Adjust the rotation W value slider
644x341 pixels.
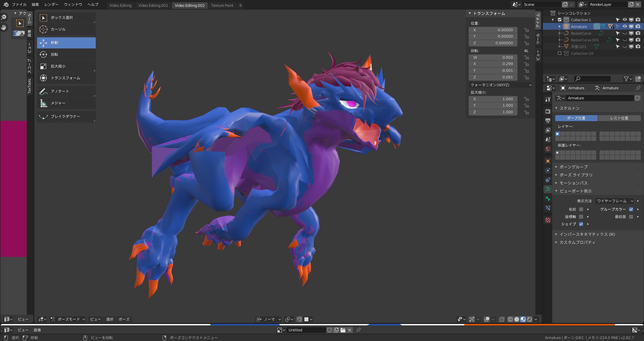[493, 57]
